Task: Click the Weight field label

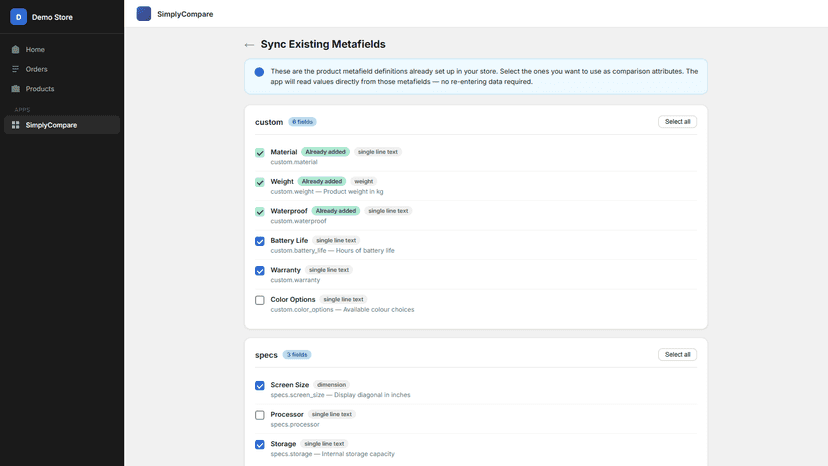Action: point(282,182)
